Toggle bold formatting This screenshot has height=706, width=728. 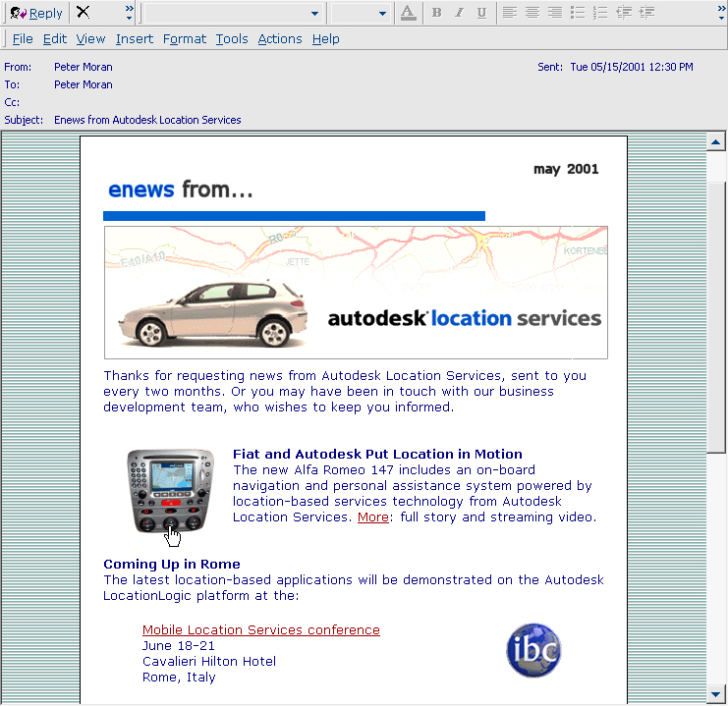[x=436, y=13]
